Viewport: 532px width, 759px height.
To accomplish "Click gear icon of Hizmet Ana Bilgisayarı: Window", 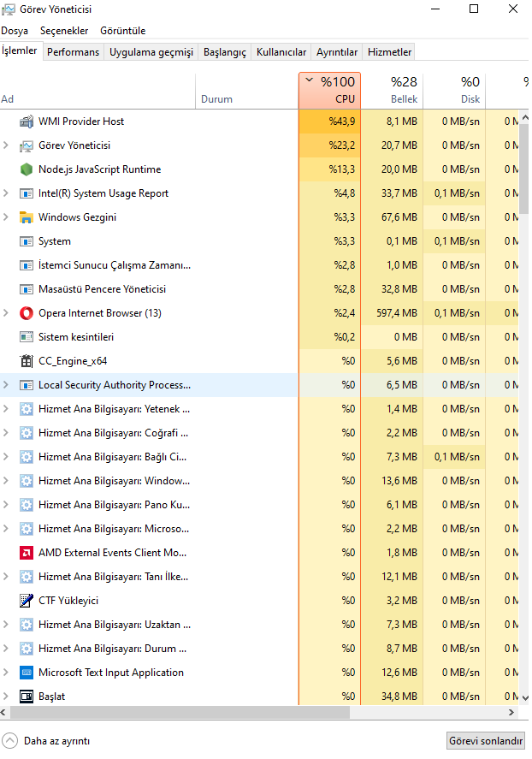I will 27,481.
